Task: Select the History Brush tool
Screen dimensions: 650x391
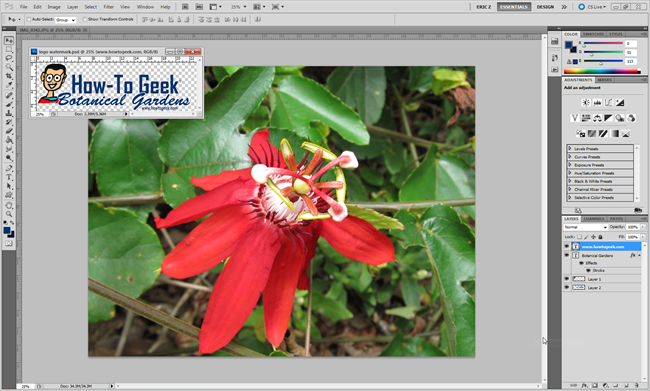Action: 9,122
